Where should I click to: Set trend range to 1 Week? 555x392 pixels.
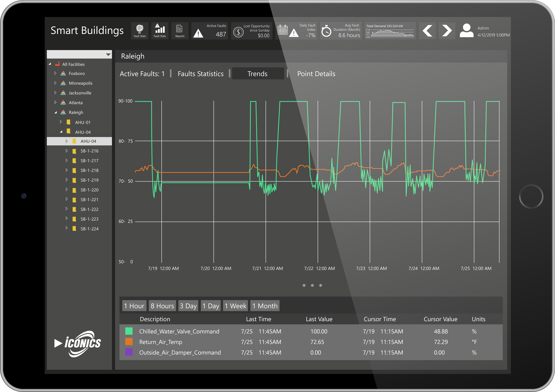pos(235,306)
